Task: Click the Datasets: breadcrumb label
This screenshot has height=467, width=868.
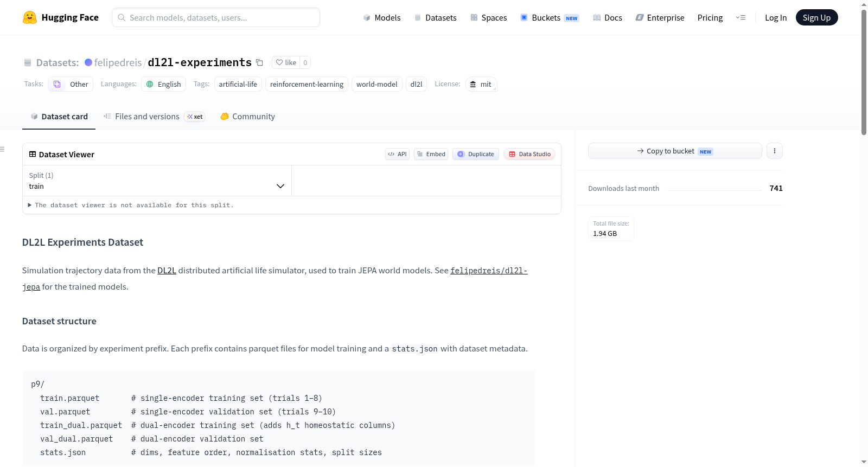Action: click(58, 62)
